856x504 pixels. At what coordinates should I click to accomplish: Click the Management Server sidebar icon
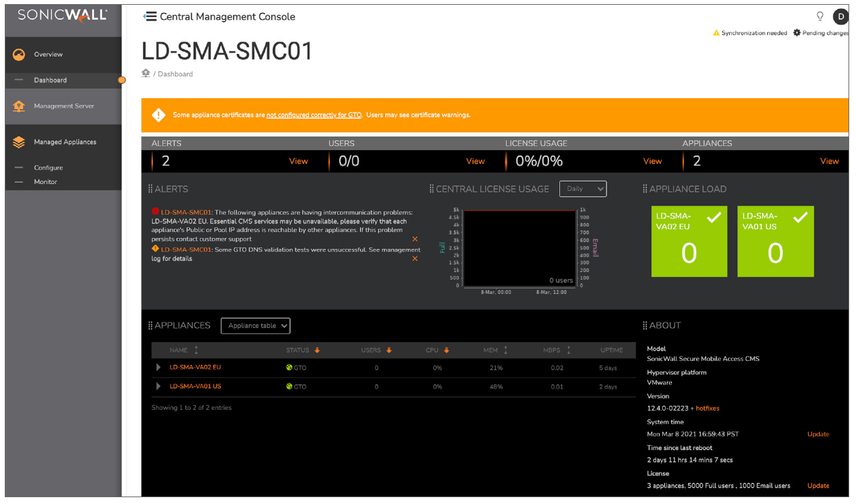(19, 106)
